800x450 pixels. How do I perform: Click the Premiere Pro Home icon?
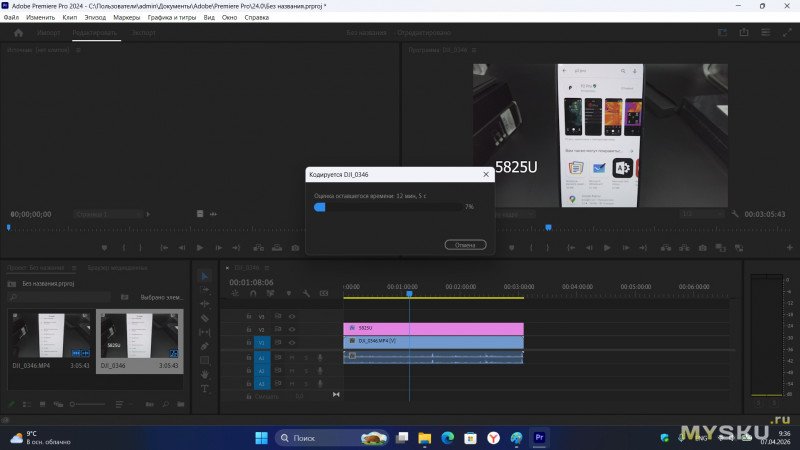[18, 33]
